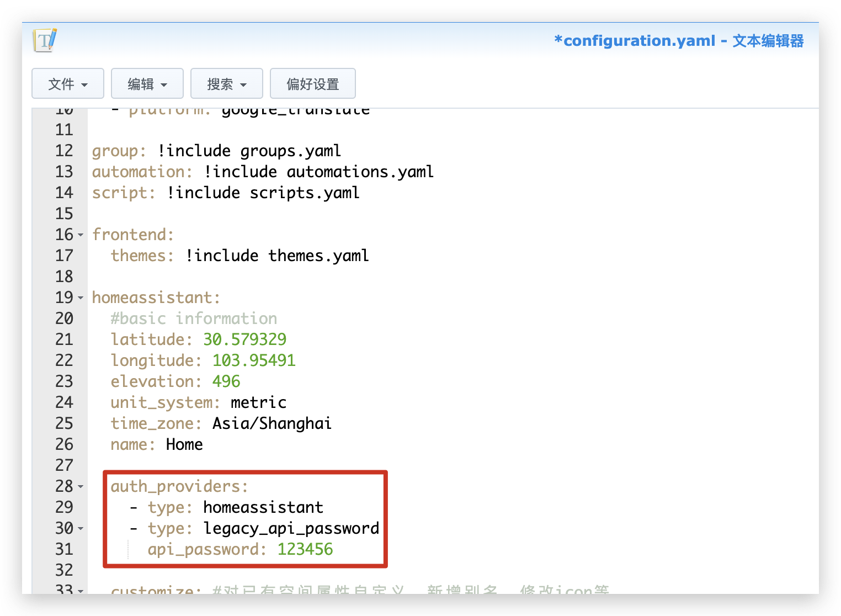841x616 pixels.
Task: Collapse the legacy_api_password entry at line 30
Action: click(81, 528)
